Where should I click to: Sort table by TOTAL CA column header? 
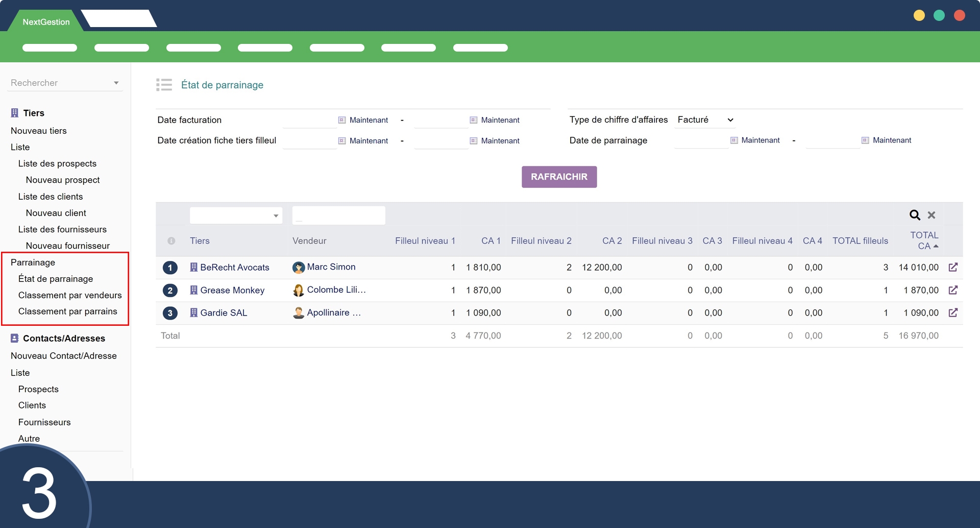tap(924, 241)
